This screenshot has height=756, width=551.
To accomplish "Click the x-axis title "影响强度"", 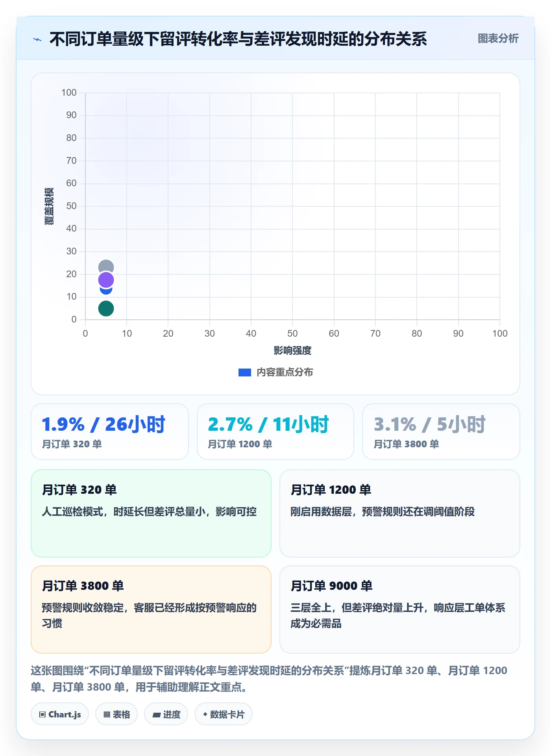I will coord(292,350).
